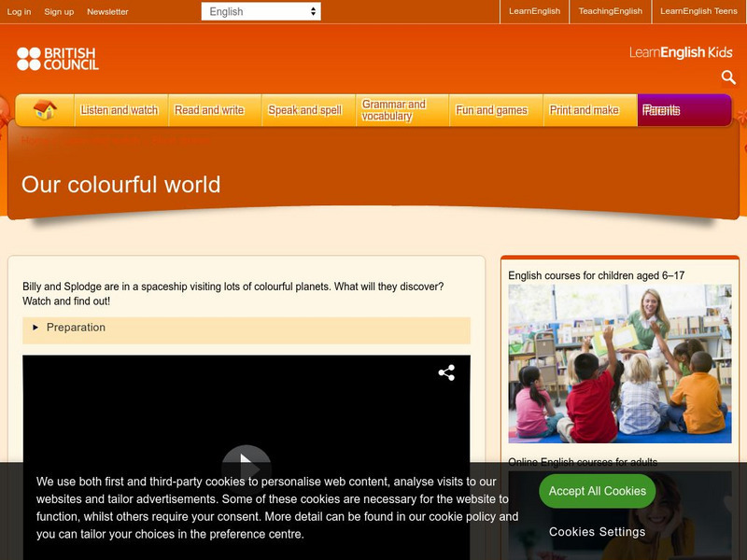This screenshot has height=560, width=747.
Task: Open the Fun and games menu
Action: click(x=496, y=110)
